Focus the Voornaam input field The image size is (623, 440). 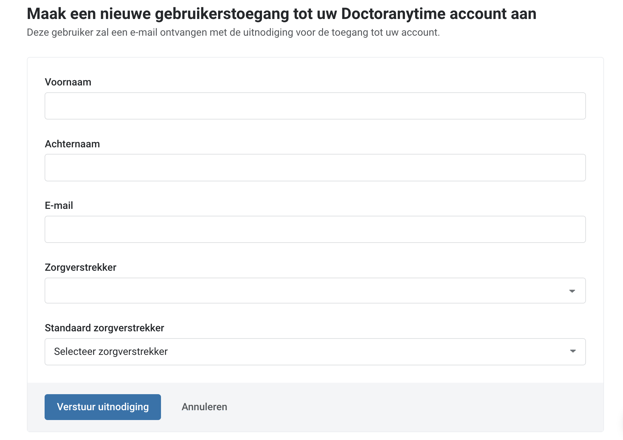click(x=315, y=106)
